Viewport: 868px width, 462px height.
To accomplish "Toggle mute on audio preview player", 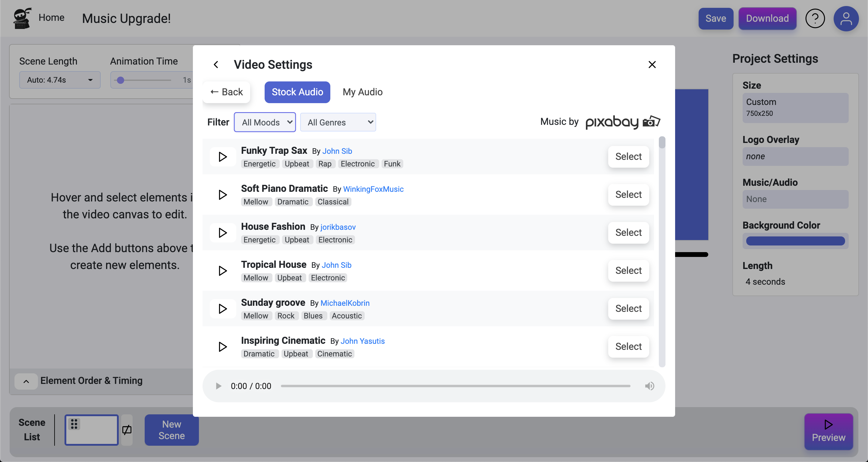I will [x=649, y=386].
